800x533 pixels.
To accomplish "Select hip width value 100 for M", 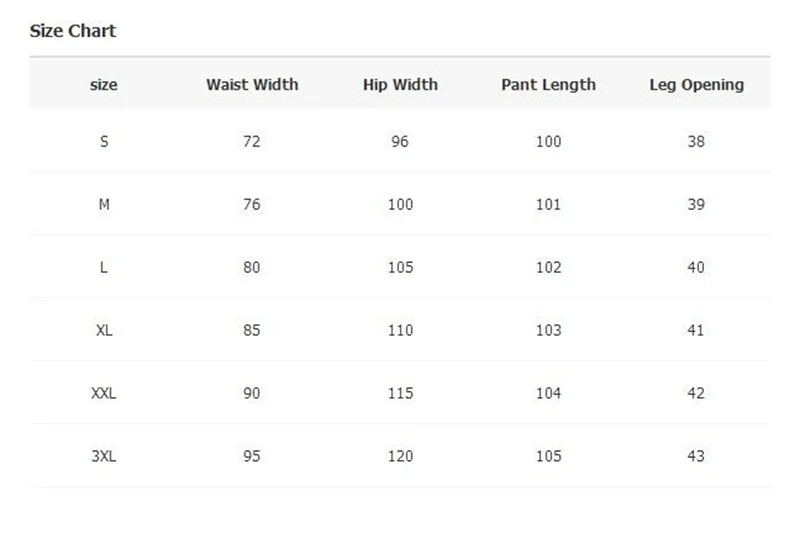I will 401,205.
